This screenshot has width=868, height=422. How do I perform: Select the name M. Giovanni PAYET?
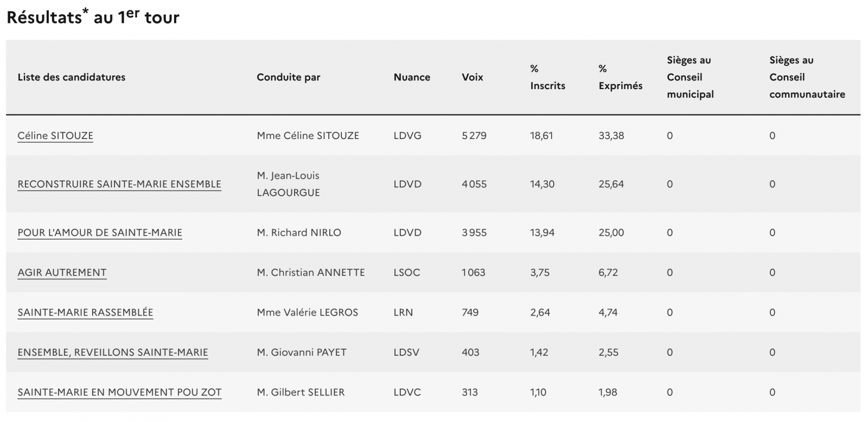[x=302, y=352]
